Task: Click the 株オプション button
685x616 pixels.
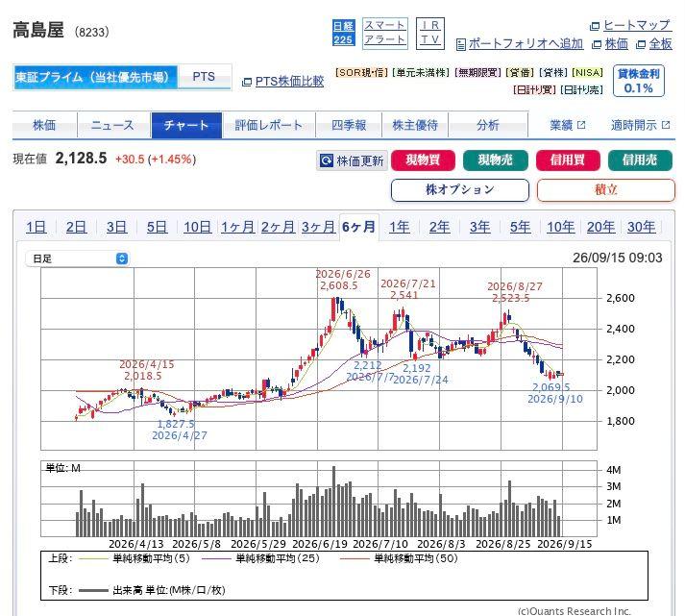Action: point(460,190)
